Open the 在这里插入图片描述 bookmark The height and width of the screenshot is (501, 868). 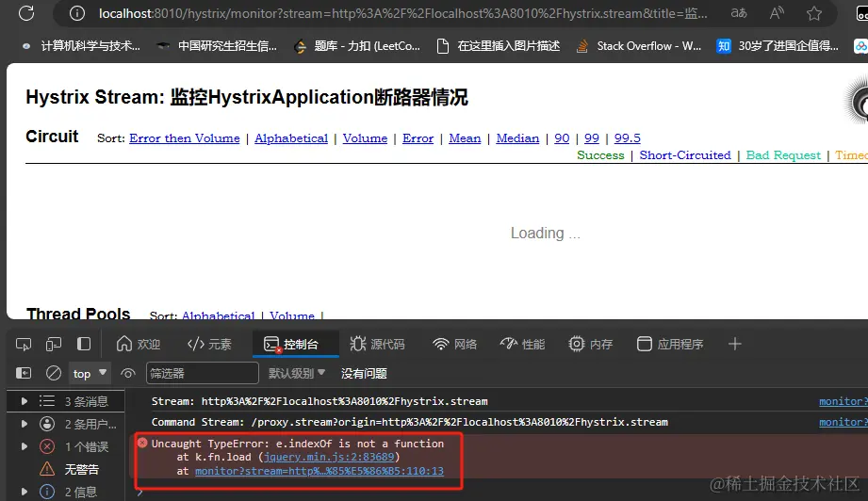[499, 46]
